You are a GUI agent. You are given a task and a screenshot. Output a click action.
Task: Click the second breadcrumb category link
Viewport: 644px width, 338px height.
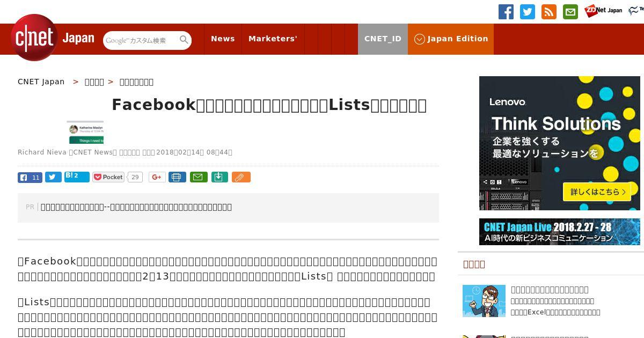(x=94, y=82)
